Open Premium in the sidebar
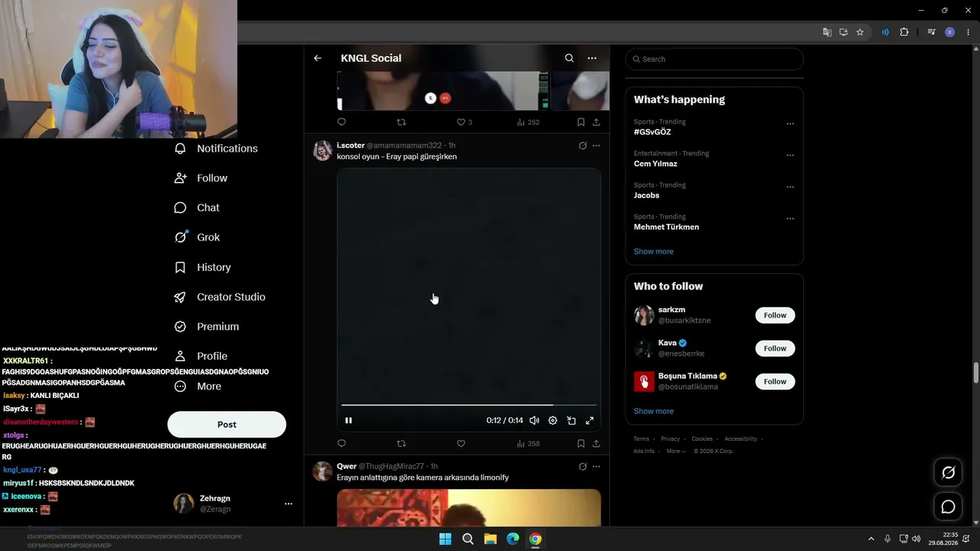The height and width of the screenshot is (551, 980). (206, 327)
